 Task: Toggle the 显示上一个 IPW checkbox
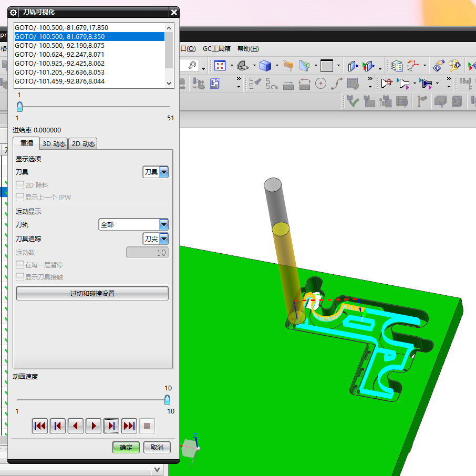[20, 197]
